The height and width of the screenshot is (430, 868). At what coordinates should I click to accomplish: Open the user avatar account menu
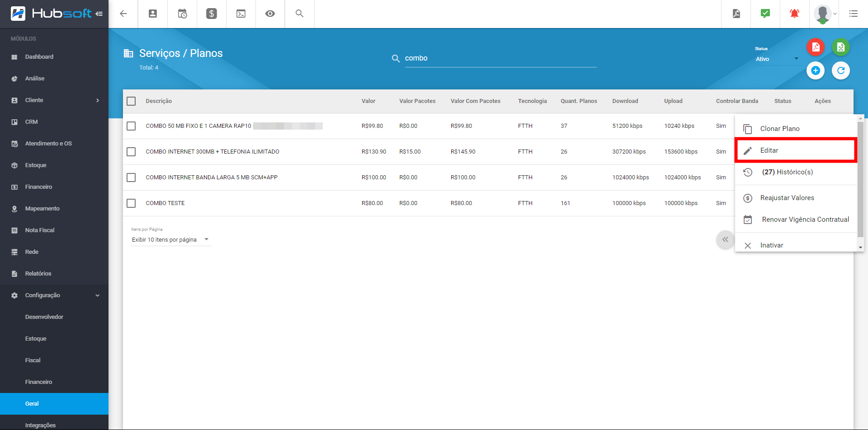tap(825, 14)
